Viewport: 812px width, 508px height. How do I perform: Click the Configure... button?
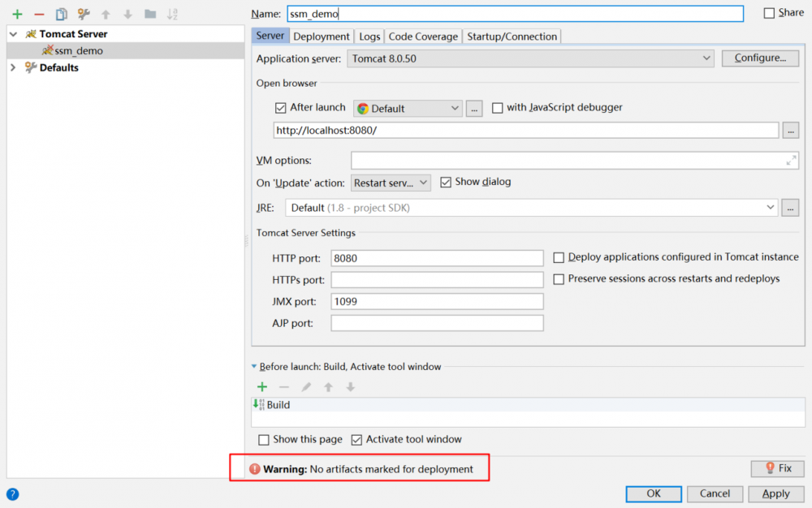[x=760, y=58]
